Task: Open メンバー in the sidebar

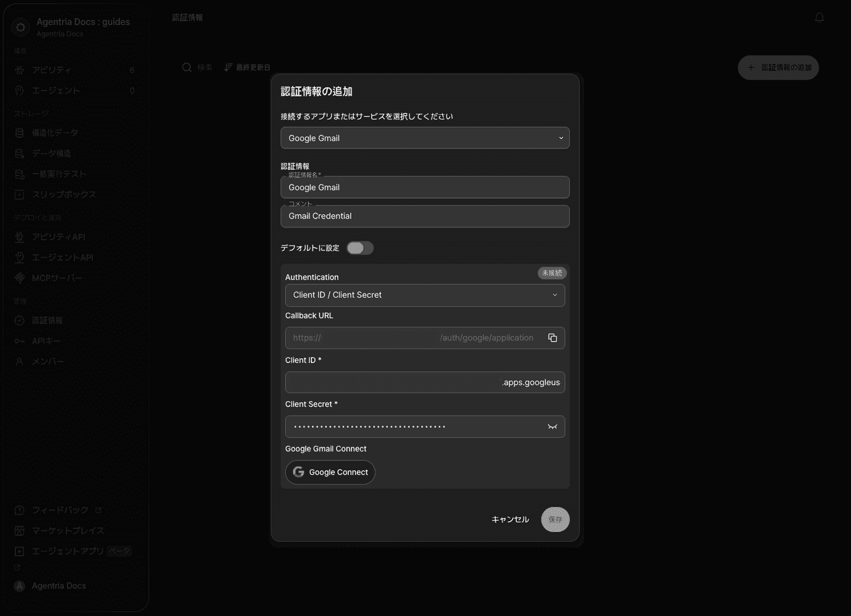Action: [x=75, y=362]
